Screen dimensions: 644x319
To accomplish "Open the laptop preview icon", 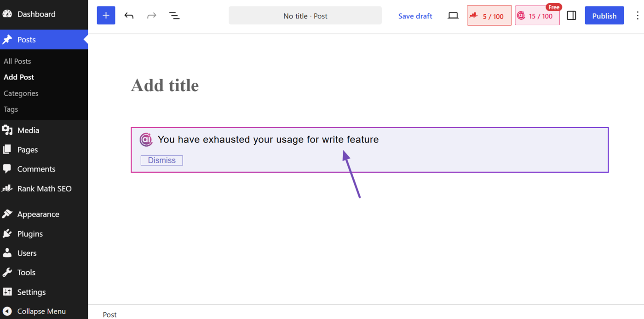I will click(x=453, y=16).
